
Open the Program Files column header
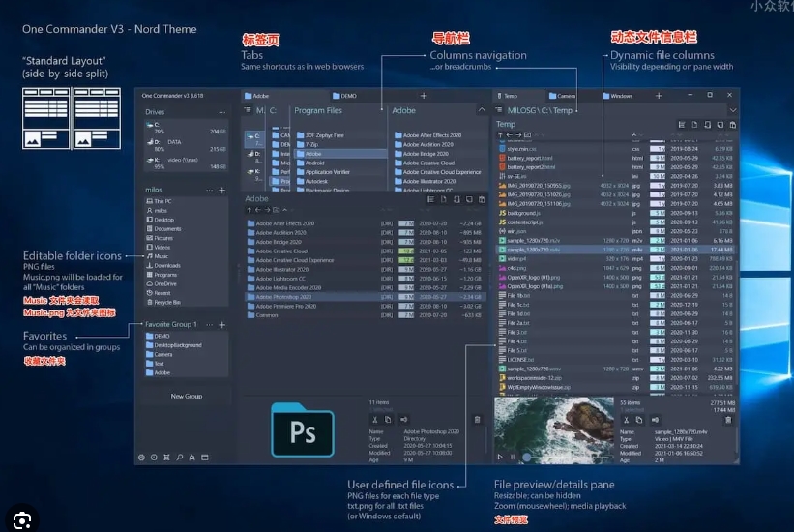point(318,110)
